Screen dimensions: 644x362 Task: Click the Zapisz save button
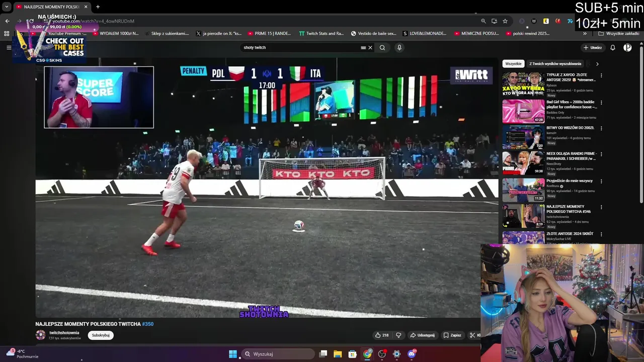click(x=452, y=335)
